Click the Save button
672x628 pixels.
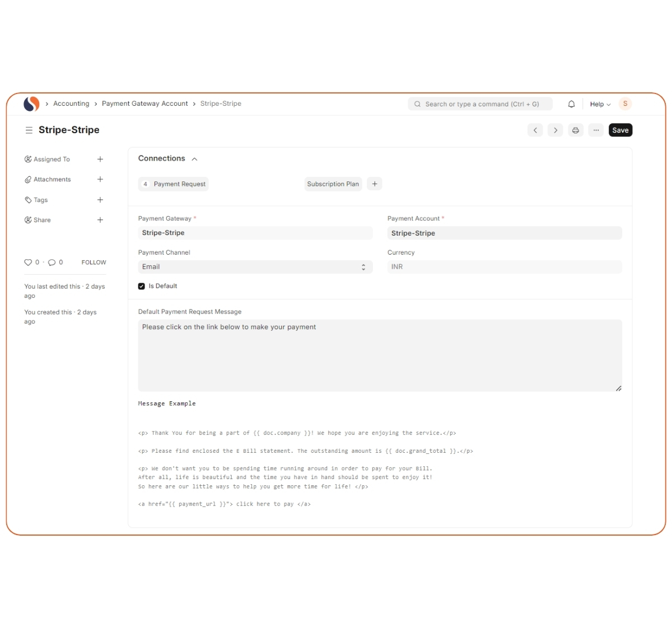tap(620, 130)
